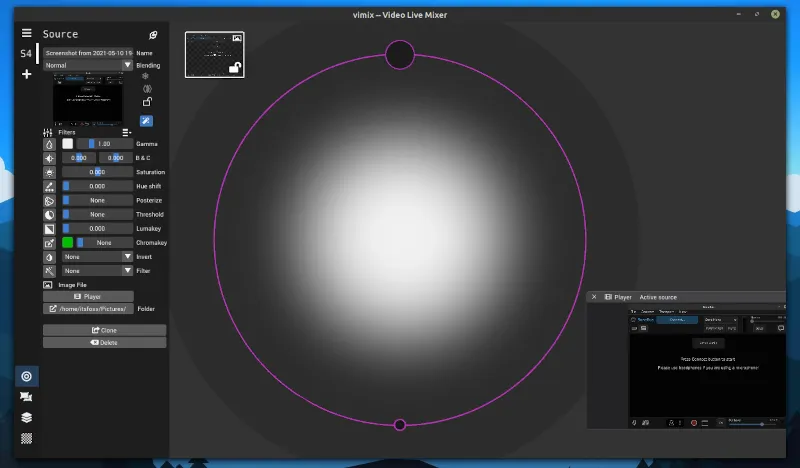This screenshot has height=468, width=800.
Task: Click the reset icon beside Source heading
Action: [153, 35]
